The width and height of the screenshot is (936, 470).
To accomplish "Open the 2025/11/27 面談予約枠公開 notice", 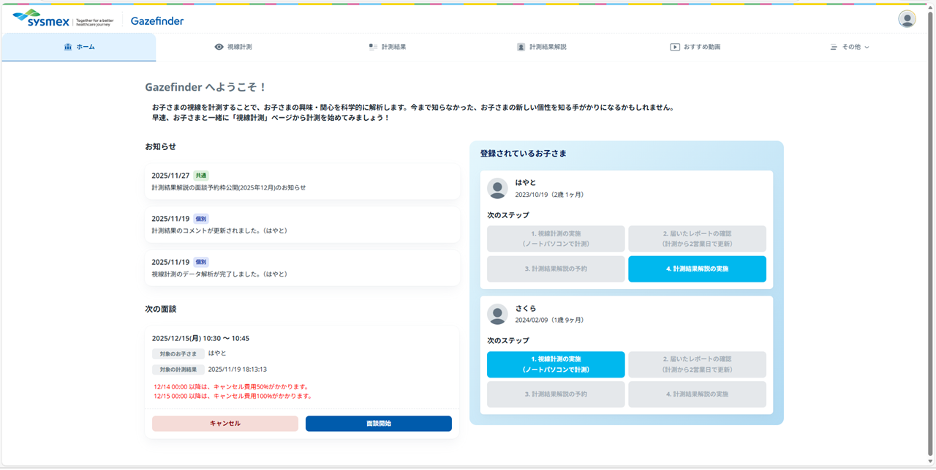I will click(x=302, y=181).
